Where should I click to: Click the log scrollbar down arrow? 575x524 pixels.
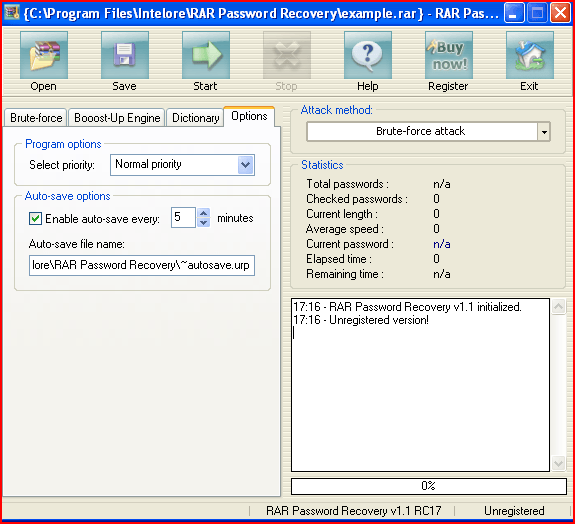click(558, 463)
